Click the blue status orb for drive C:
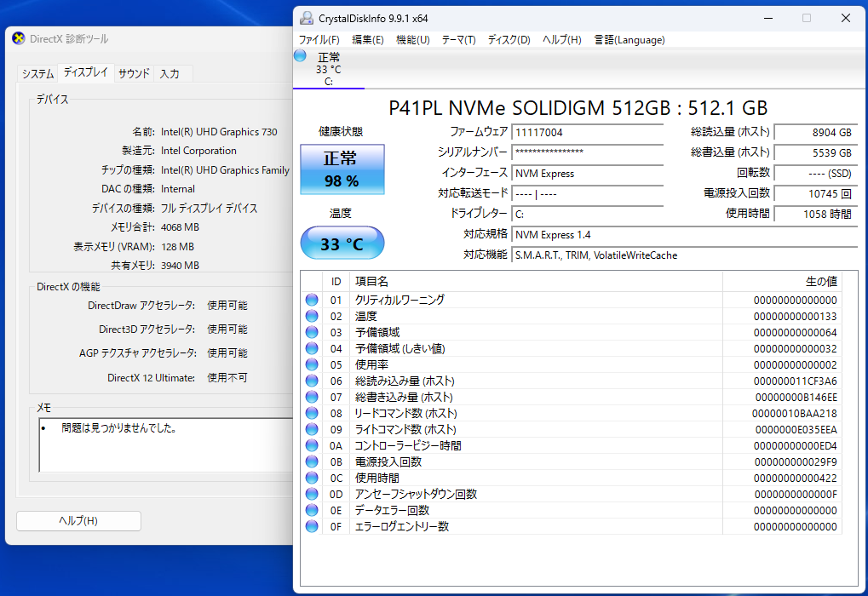Screen dimensions: 868x596 coord(300,55)
